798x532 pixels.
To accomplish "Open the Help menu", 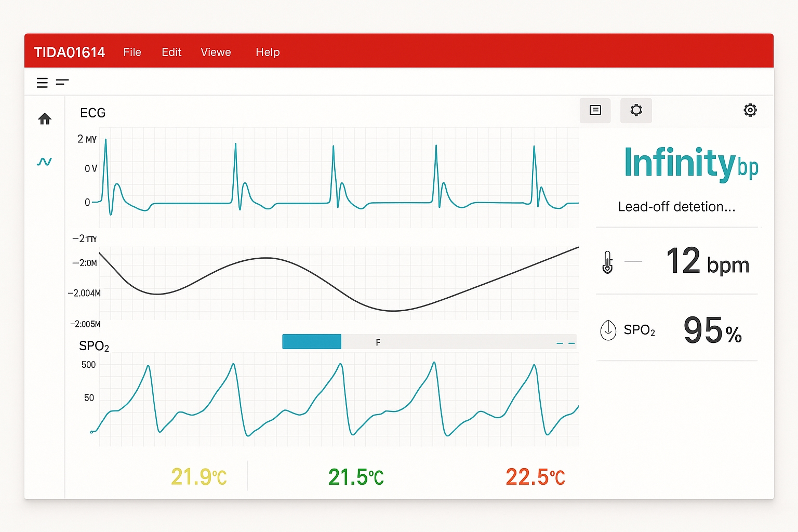I will point(267,52).
